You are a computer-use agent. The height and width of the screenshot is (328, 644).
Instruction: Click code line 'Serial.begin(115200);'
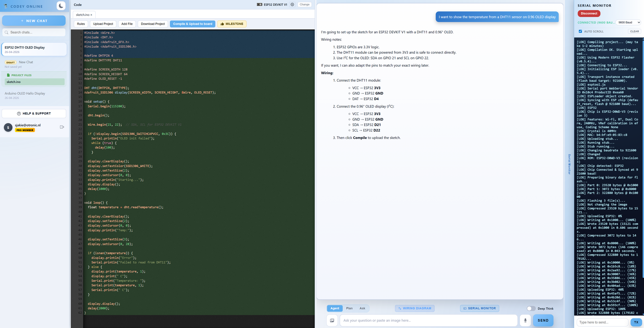(x=107, y=106)
